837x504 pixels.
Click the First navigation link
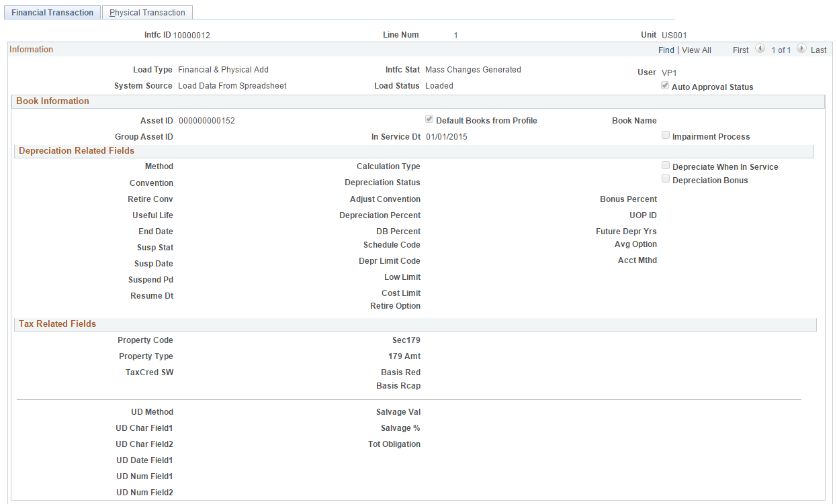740,50
